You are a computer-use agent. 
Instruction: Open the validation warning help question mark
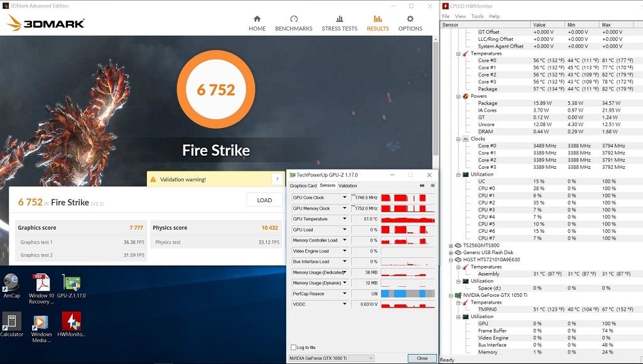tap(277, 179)
